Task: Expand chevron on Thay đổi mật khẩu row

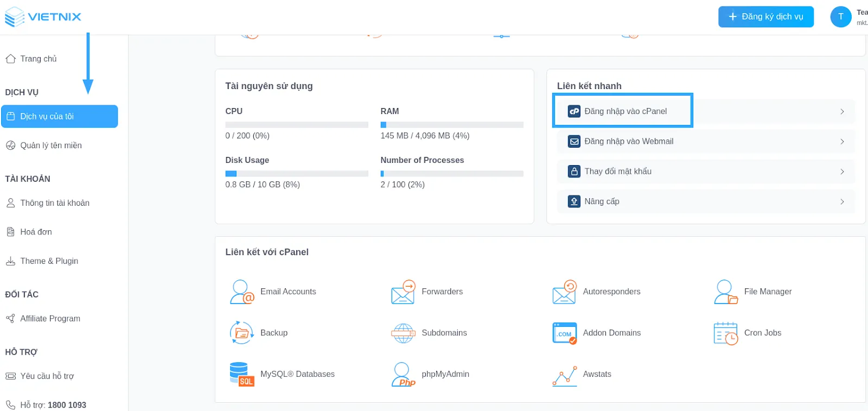Action: [842, 172]
